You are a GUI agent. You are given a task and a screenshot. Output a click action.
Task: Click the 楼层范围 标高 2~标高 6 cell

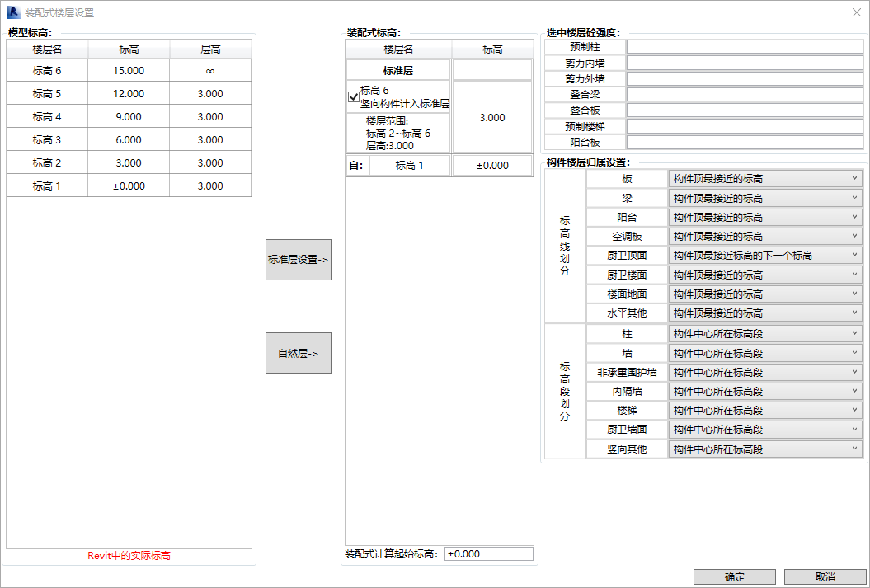(x=397, y=133)
